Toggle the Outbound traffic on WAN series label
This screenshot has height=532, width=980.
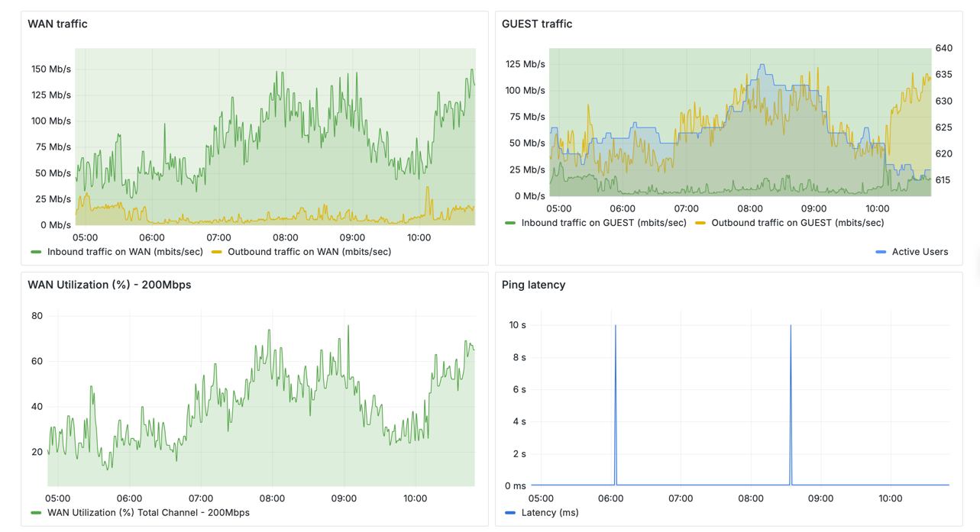[x=309, y=251]
